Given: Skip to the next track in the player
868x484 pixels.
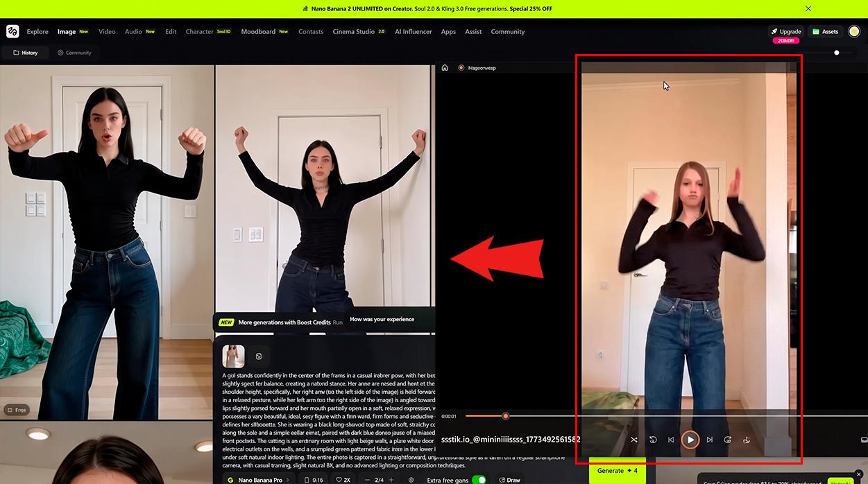Looking at the screenshot, I should [x=709, y=440].
